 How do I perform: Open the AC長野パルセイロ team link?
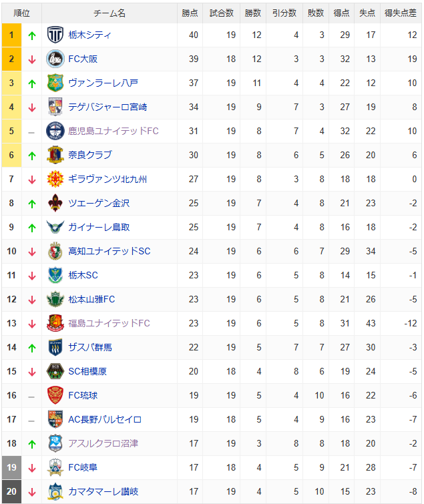pos(105,419)
